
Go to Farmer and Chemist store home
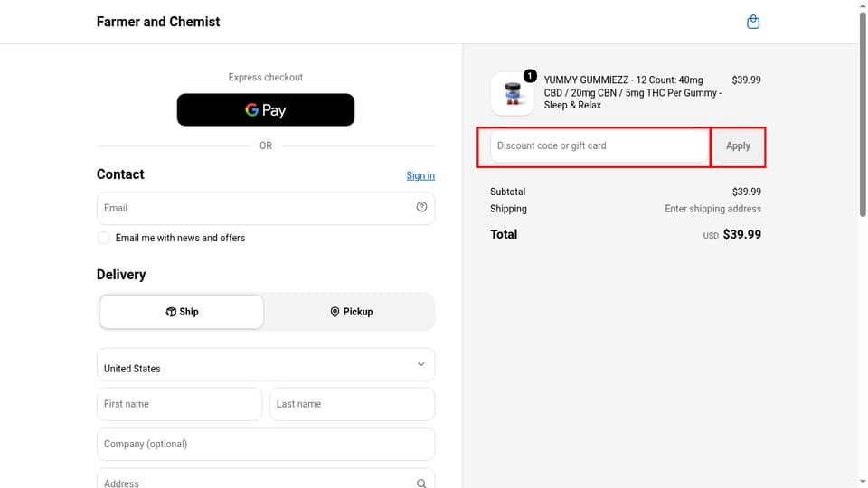tap(158, 22)
